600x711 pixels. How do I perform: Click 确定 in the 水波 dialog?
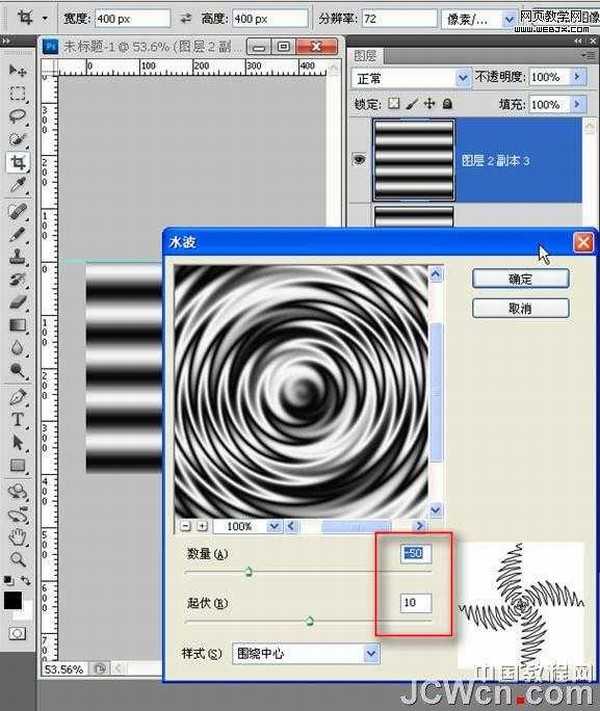520,278
